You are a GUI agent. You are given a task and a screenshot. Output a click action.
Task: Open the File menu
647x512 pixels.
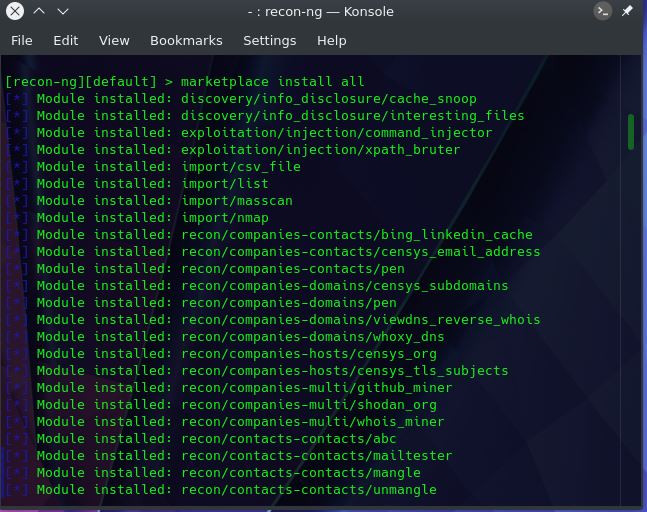point(22,40)
